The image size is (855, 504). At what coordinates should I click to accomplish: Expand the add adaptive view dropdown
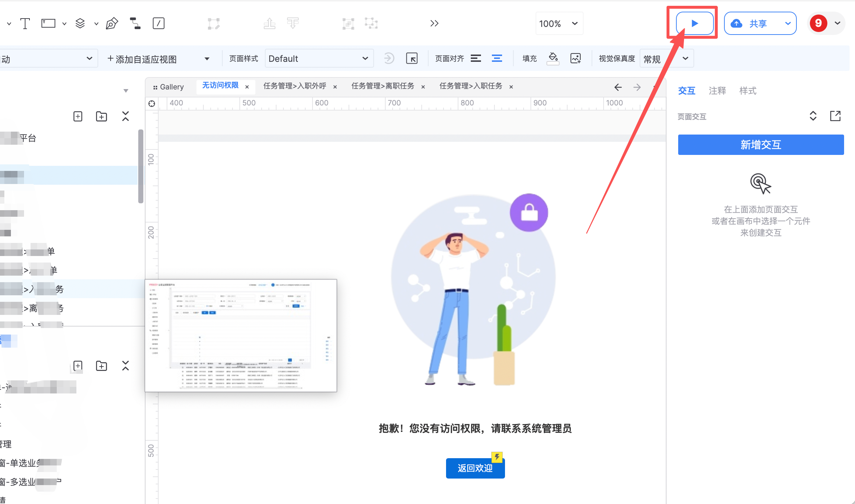(207, 59)
